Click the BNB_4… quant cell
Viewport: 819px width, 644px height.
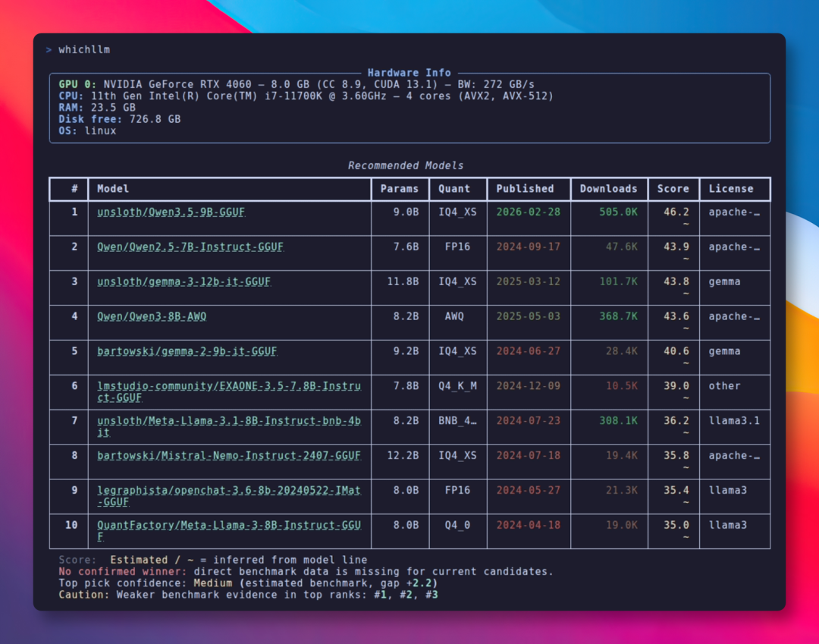click(x=457, y=420)
